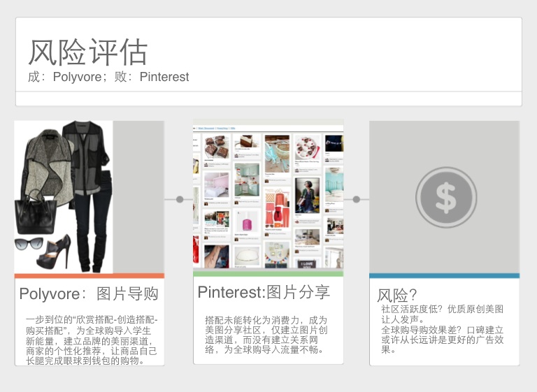Screen dimensions: 537x392
Task: Click the green bar under Pinterest screenshot
Action: (x=268, y=274)
